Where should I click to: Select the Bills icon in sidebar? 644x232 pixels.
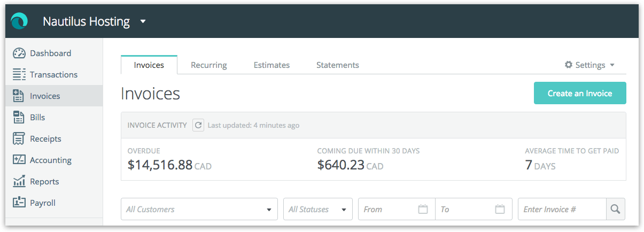tap(19, 118)
